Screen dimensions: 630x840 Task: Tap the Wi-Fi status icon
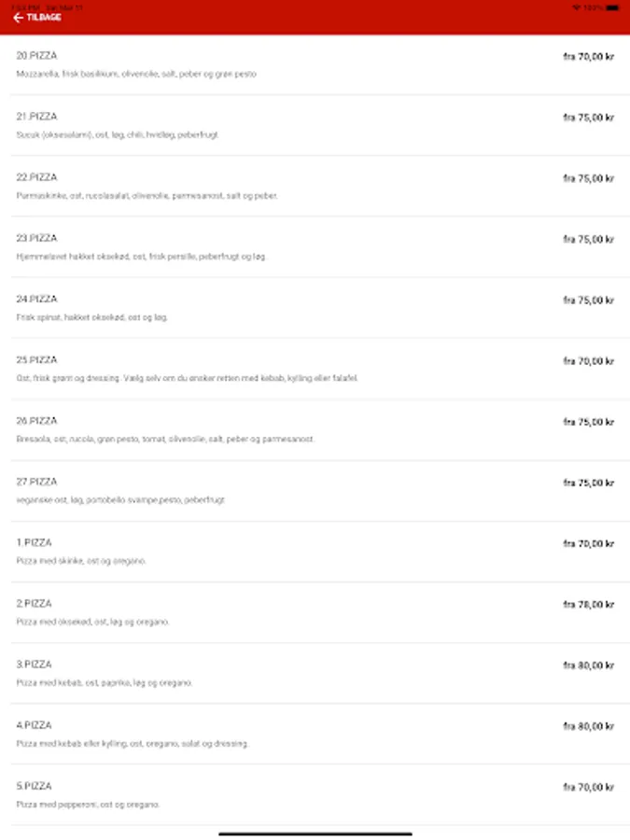point(576,7)
